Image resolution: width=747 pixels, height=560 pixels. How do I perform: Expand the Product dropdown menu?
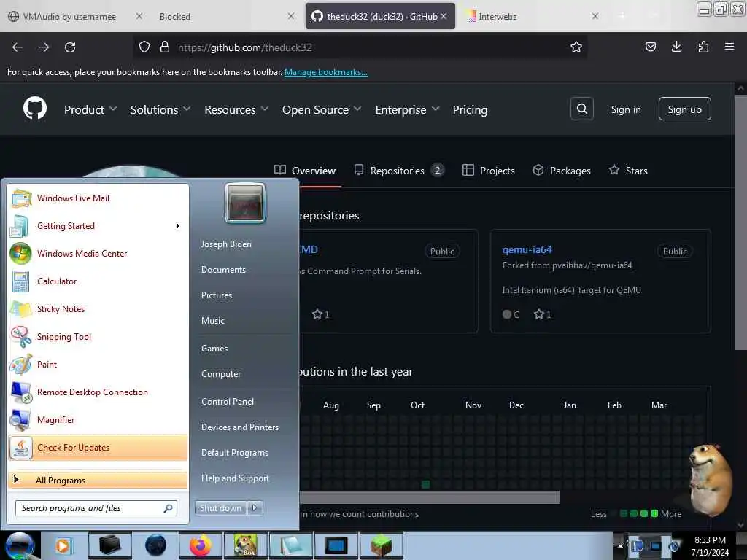tap(90, 109)
